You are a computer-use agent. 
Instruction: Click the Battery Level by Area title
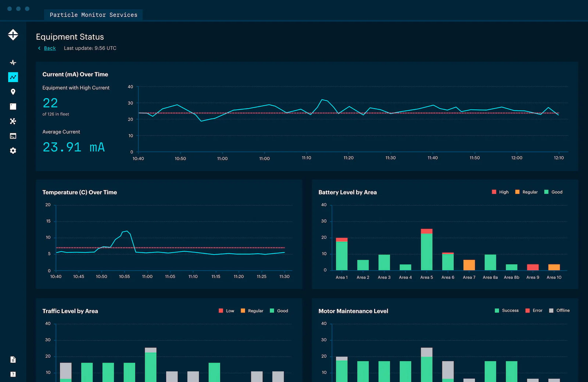[x=348, y=192]
